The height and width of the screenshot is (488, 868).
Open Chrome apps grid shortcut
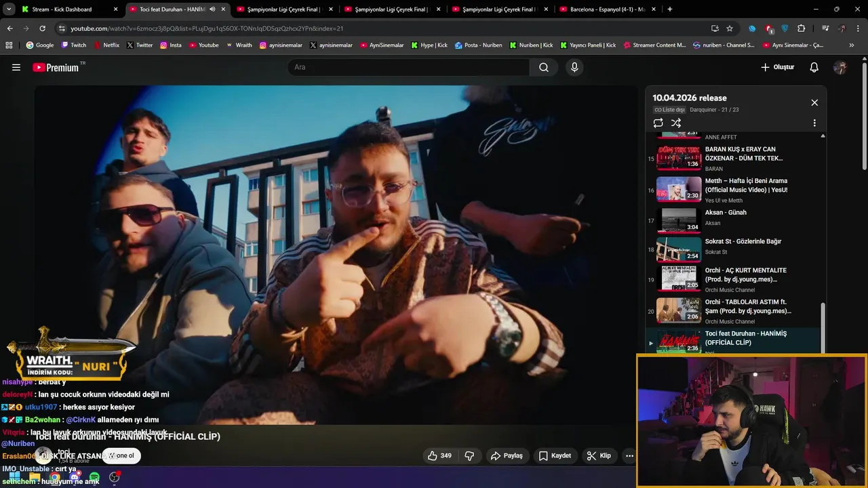coord(9,45)
